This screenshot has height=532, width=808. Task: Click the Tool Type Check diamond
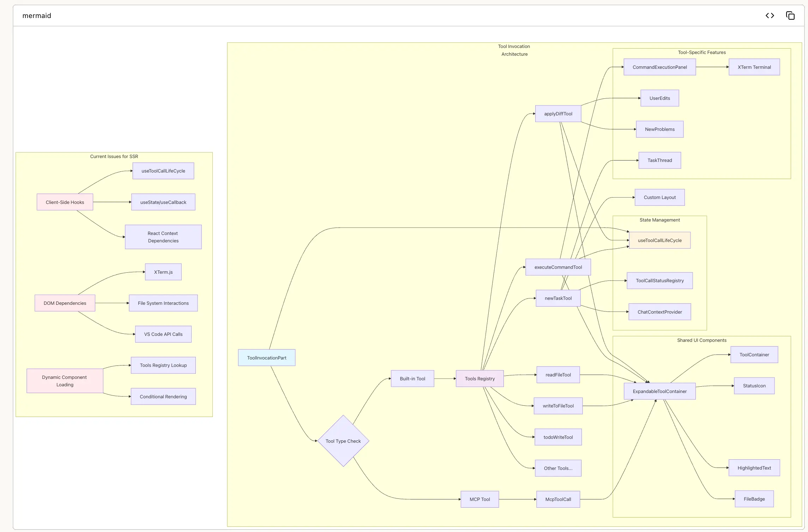point(343,441)
